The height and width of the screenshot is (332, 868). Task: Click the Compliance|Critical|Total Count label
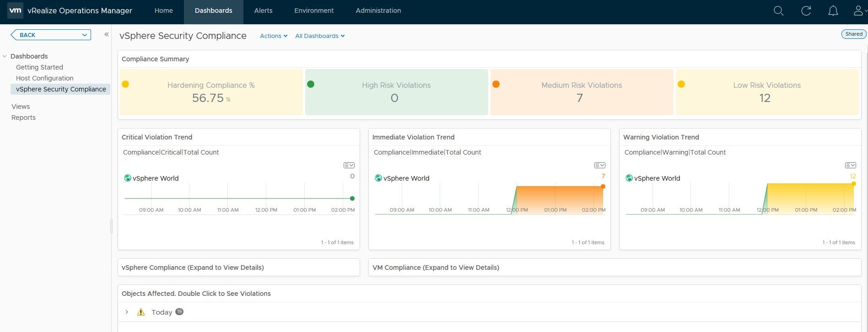[x=171, y=152]
